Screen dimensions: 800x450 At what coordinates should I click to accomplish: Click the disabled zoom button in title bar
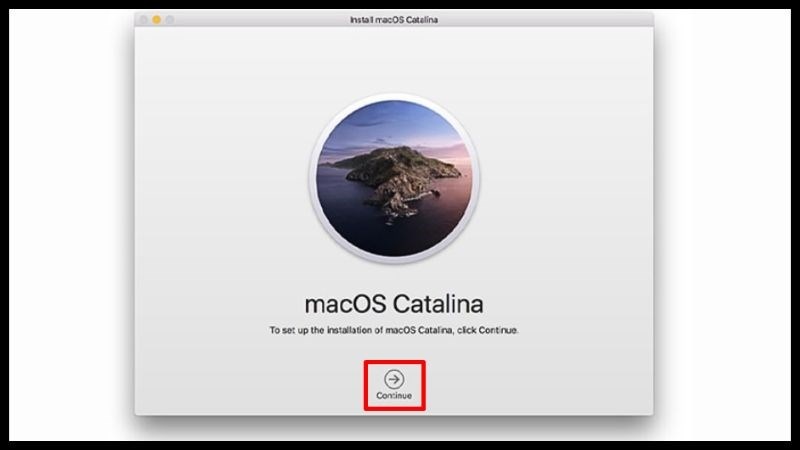pos(170,19)
